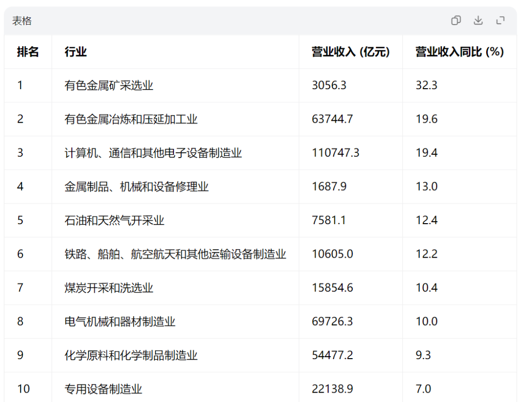Viewport: 532px width, 402px height.
Task: Click the growth value 19.6
Action: click(427, 119)
